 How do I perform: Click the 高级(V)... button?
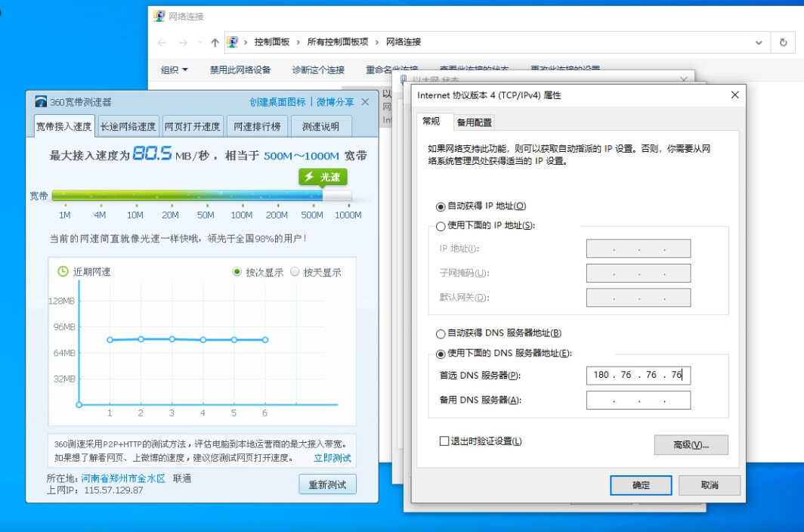click(691, 445)
